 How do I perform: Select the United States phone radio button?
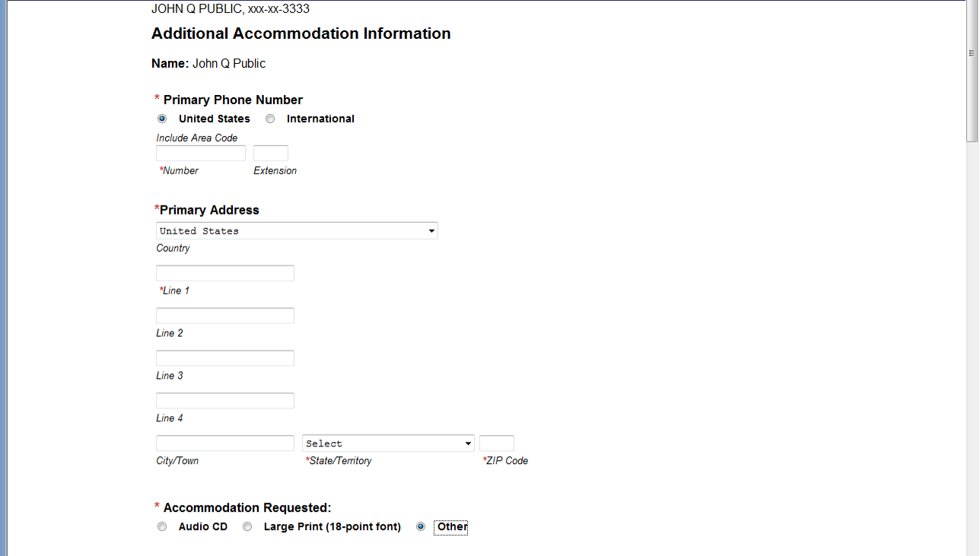point(162,119)
